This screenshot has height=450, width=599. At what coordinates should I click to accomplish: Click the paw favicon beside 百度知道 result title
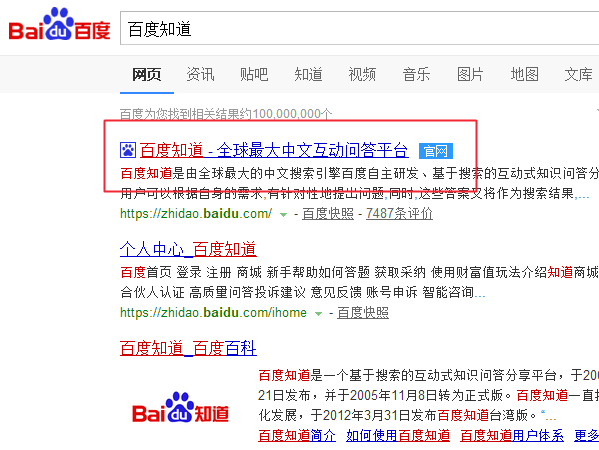click(128, 150)
